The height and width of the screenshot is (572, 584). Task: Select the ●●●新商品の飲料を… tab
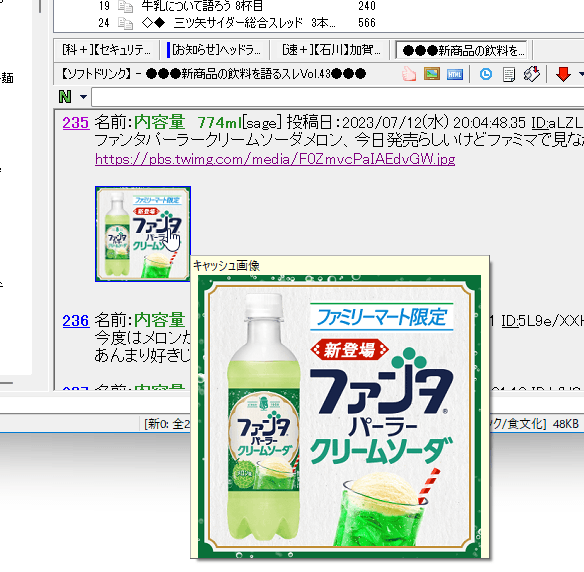pyautogui.click(x=463, y=50)
